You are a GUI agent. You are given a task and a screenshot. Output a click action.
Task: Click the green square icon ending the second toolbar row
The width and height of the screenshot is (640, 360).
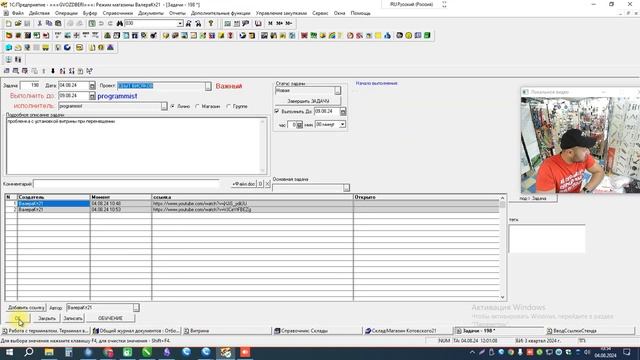427,36
